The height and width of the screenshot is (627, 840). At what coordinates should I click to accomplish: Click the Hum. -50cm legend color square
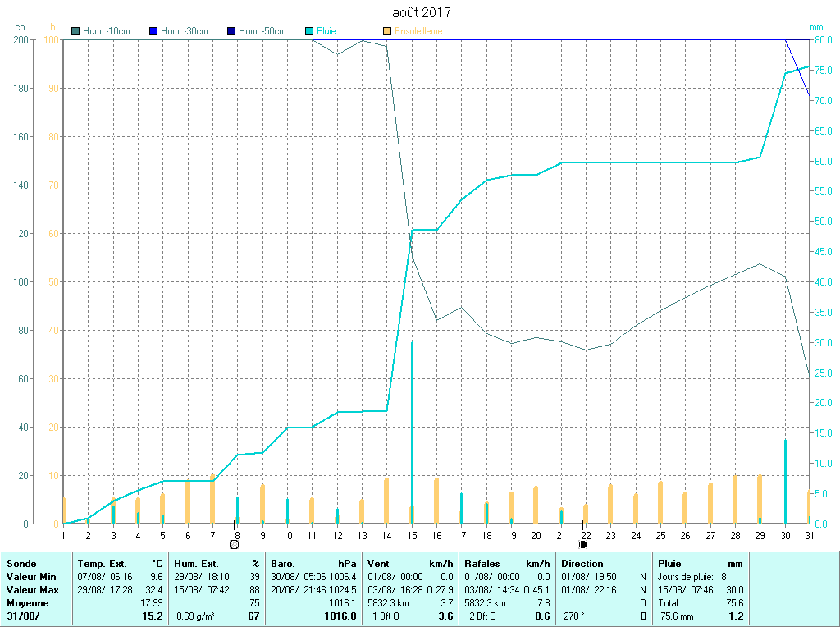[x=231, y=31]
